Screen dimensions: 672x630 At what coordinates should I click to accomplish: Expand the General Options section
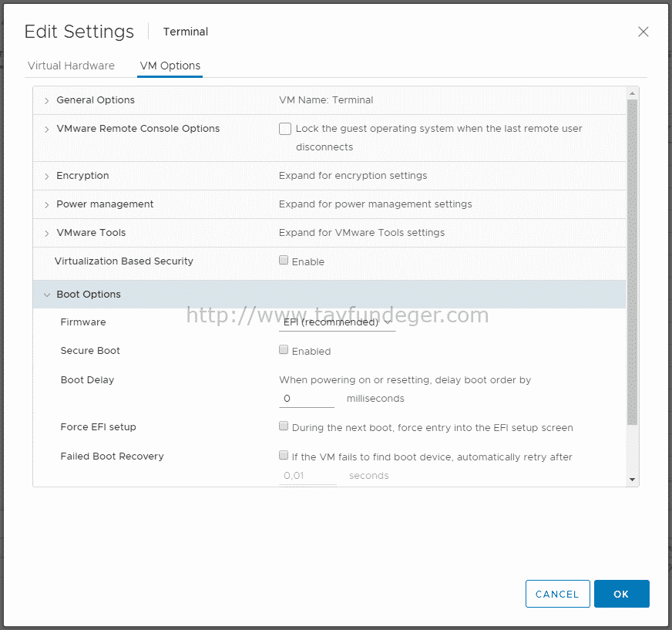tap(47, 101)
